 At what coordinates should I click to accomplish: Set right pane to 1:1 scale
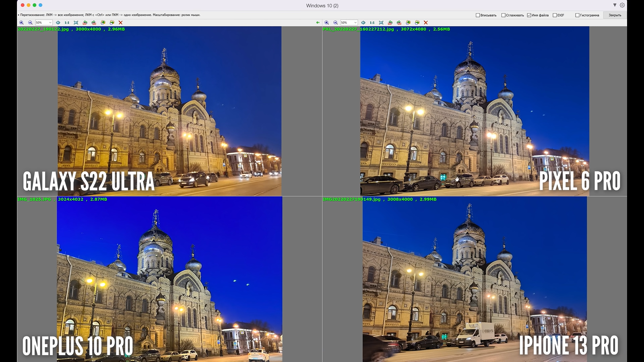[372, 23]
